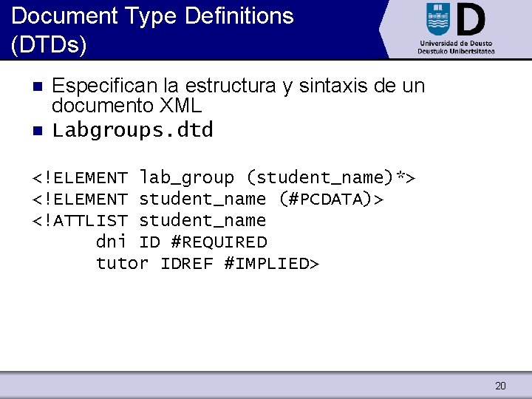Click the 'documento XML' line
Image resolution: width=532 pixels, height=399 pixels.
pos(127,105)
